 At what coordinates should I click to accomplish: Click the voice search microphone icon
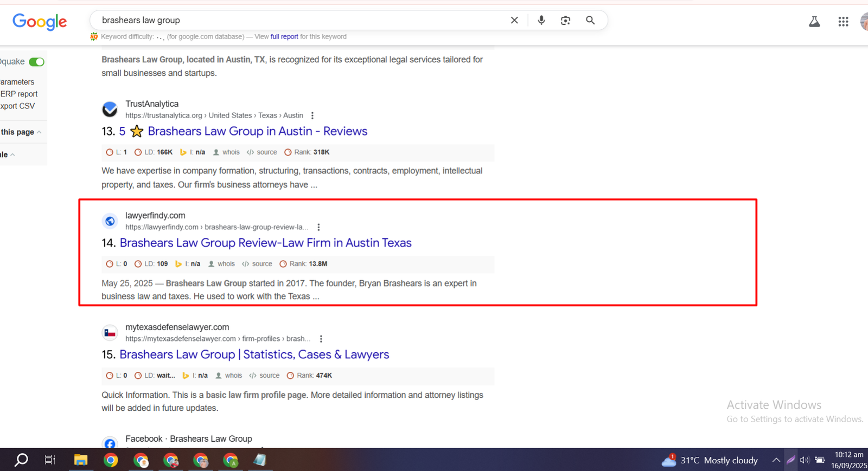pos(541,21)
